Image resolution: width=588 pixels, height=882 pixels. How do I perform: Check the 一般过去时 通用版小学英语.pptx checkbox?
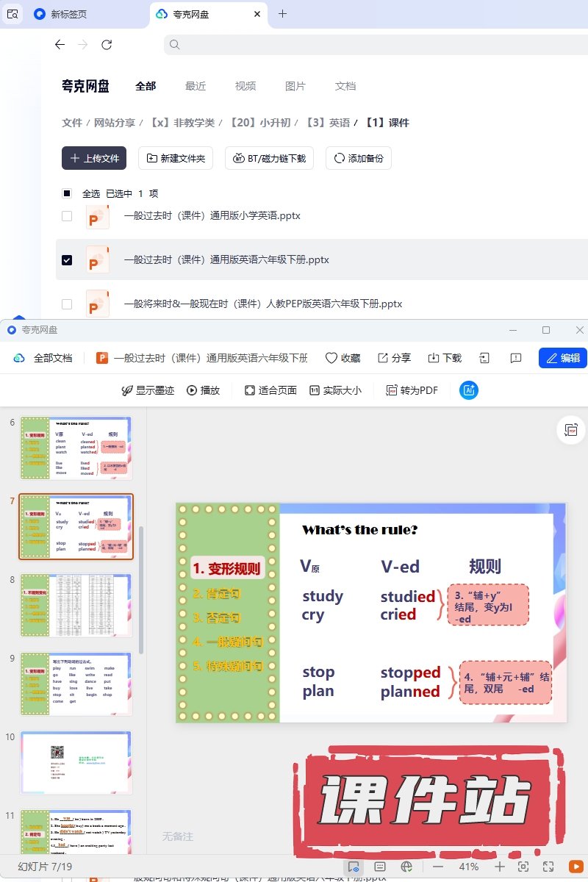pos(67,216)
